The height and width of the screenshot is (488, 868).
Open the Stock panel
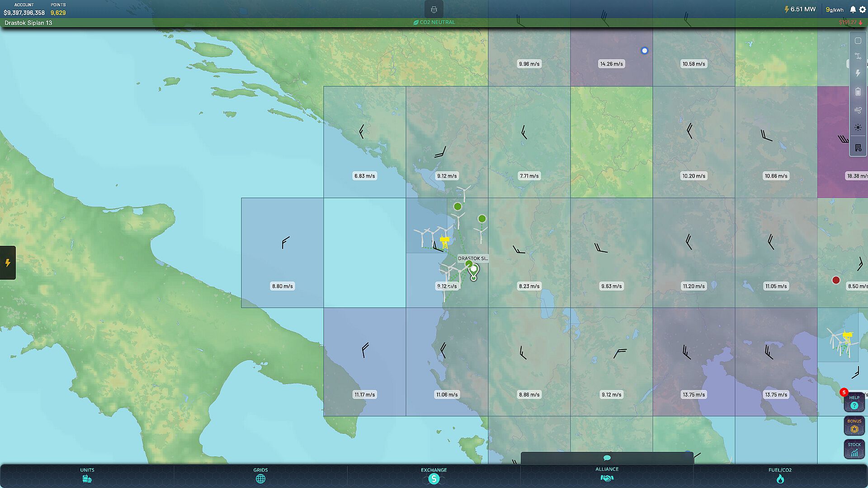pos(854,449)
